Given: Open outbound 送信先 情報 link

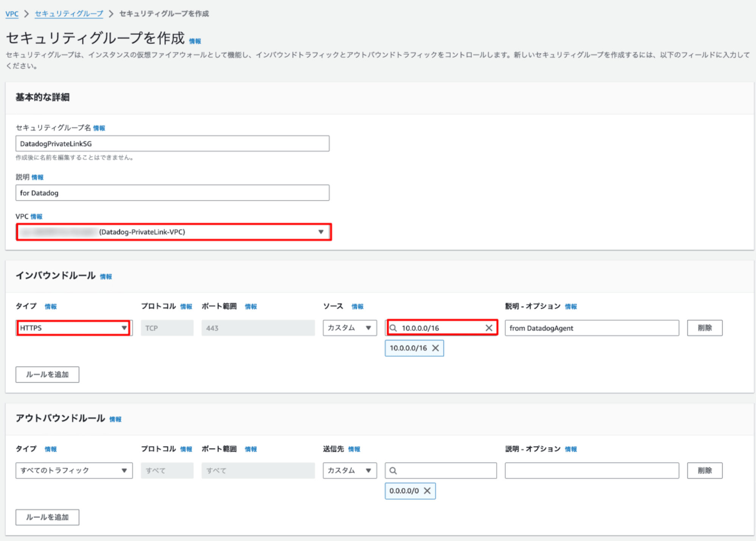Looking at the screenshot, I should (x=354, y=449).
